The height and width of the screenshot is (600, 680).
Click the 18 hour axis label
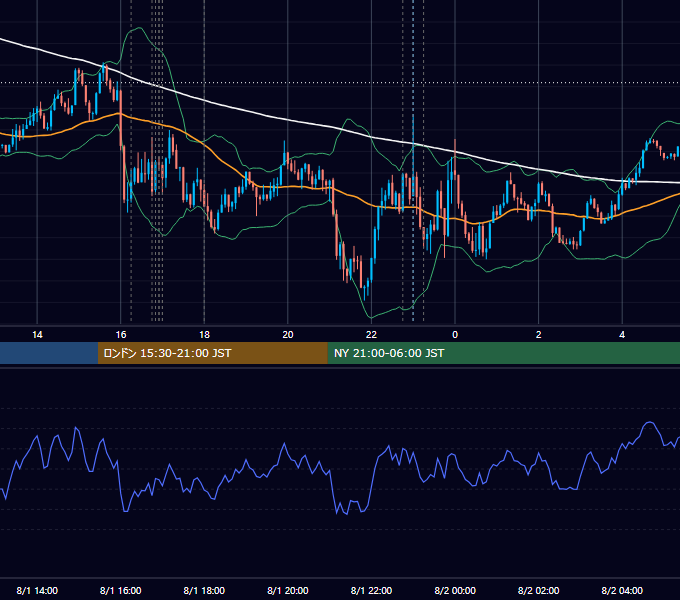[204, 335]
